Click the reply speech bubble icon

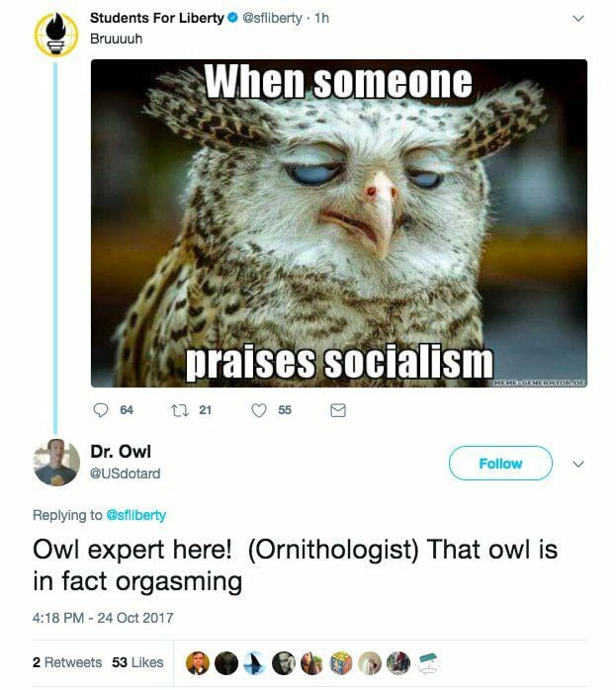click(x=101, y=410)
